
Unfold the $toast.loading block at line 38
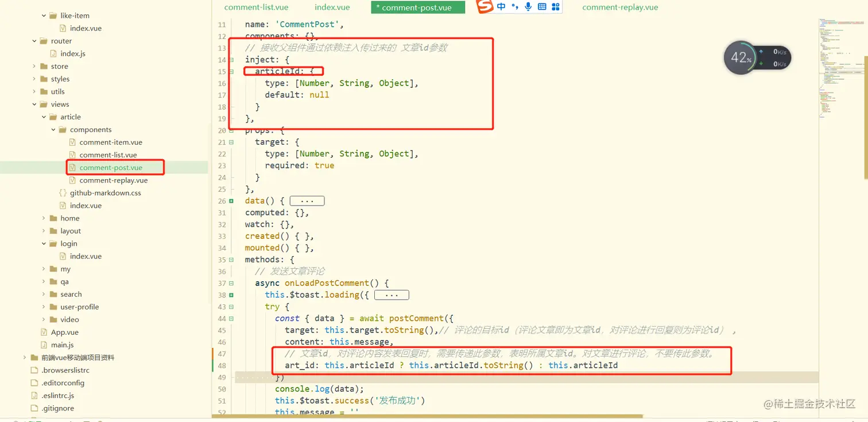click(x=231, y=295)
